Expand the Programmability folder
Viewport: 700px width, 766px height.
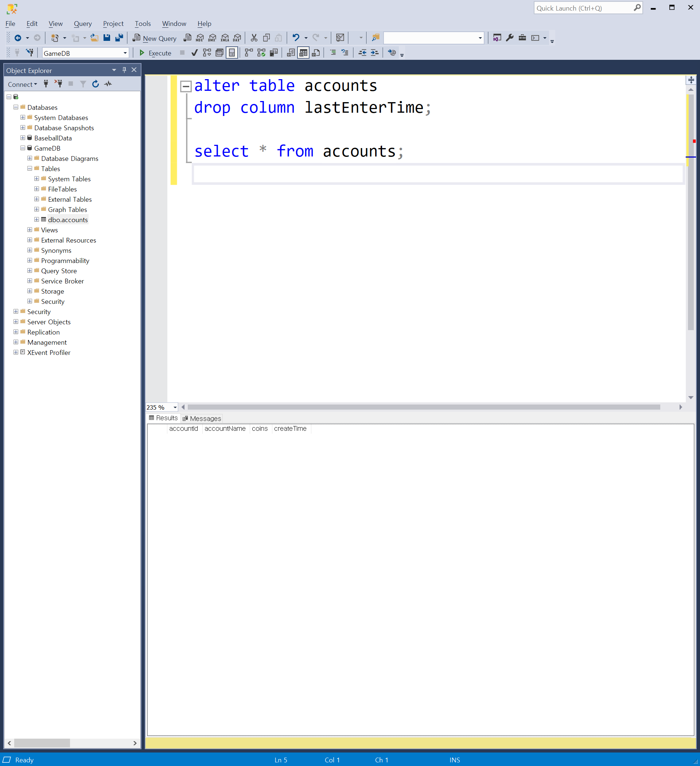pyautogui.click(x=30, y=261)
